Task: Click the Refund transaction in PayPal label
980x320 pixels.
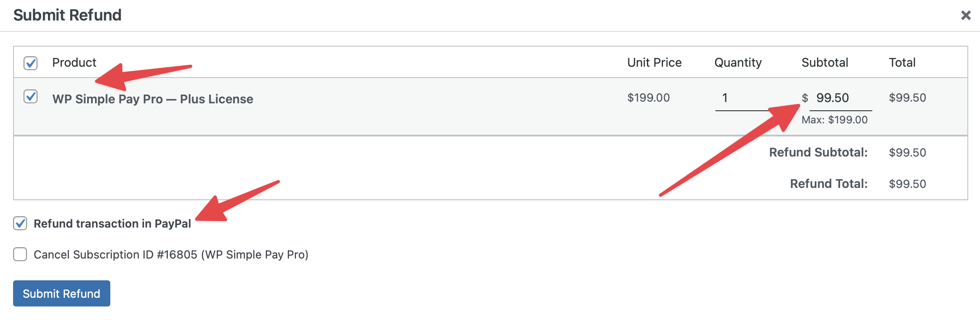Action: pos(112,224)
